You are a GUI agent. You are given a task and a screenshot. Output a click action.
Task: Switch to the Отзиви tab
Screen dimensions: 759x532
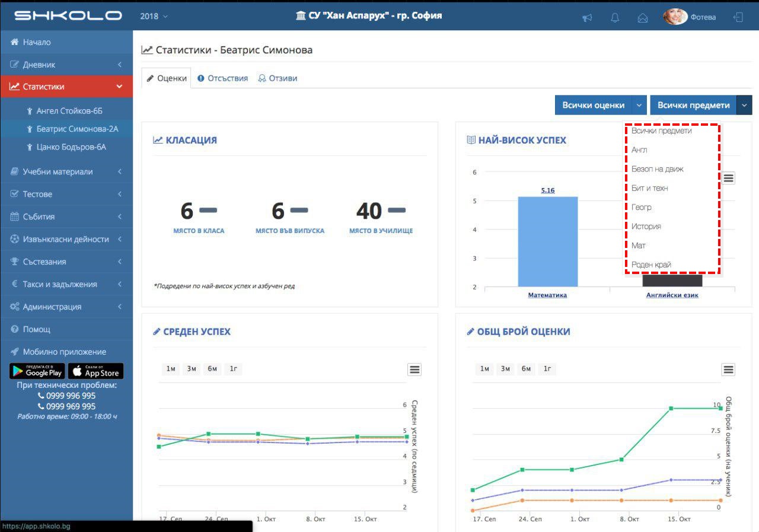pos(278,78)
